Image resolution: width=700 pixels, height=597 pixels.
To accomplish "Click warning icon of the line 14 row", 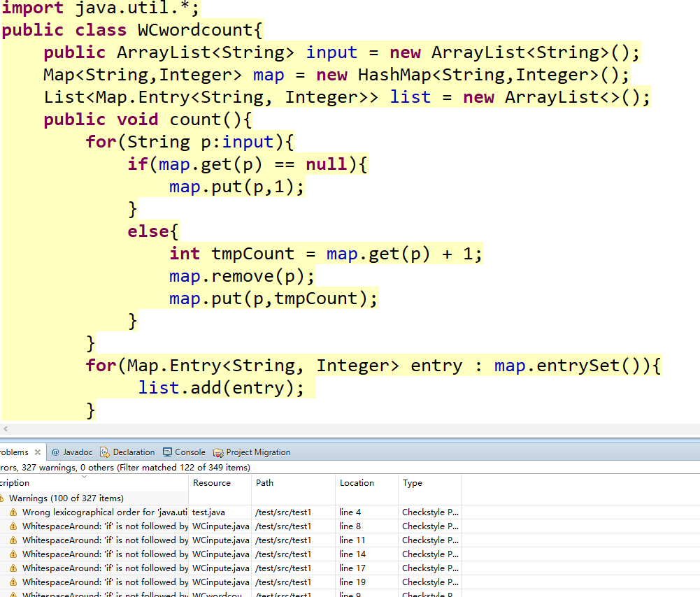I will pos(13,554).
